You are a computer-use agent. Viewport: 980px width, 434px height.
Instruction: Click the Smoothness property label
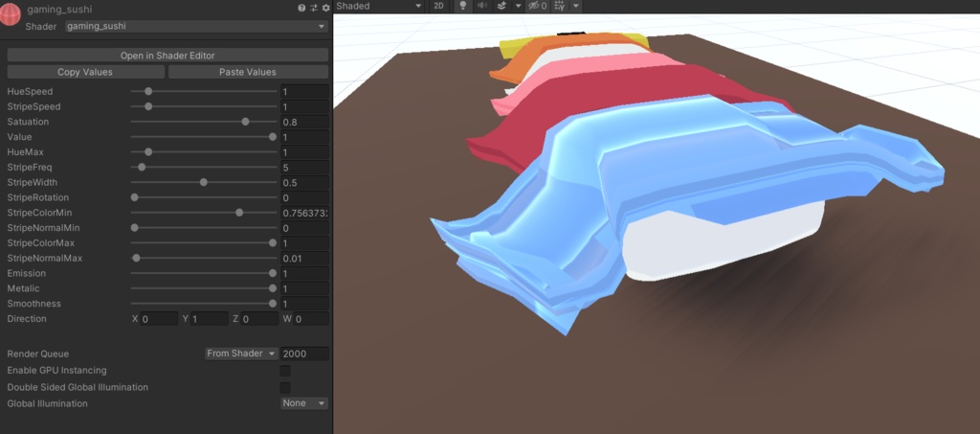(x=33, y=304)
